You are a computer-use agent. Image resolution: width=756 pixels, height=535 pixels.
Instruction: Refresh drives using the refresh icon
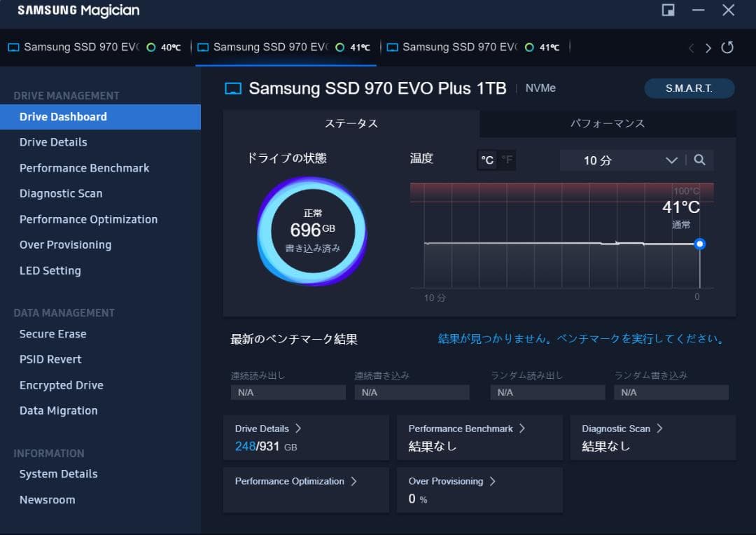727,48
